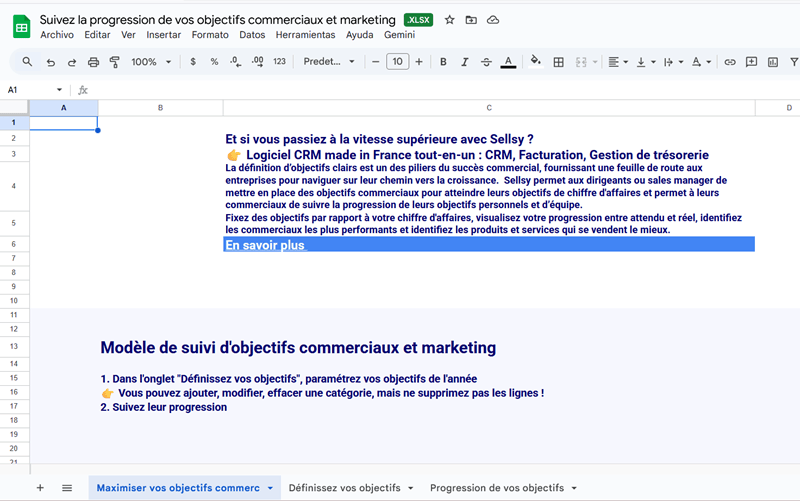Apply percent format

[x=214, y=62]
